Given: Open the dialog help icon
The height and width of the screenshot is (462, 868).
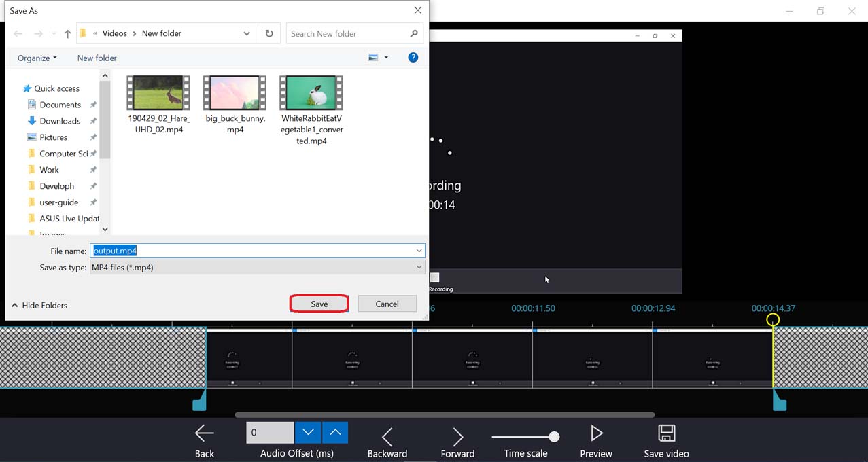Looking at the screenshot, I should tap(413, 58).
